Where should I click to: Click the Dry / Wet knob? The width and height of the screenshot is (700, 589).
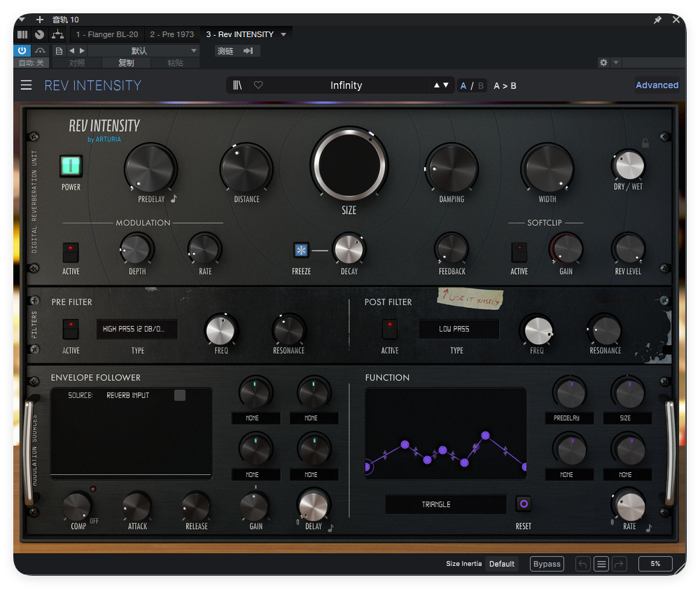pyautogui.click(x=629, y=165)
